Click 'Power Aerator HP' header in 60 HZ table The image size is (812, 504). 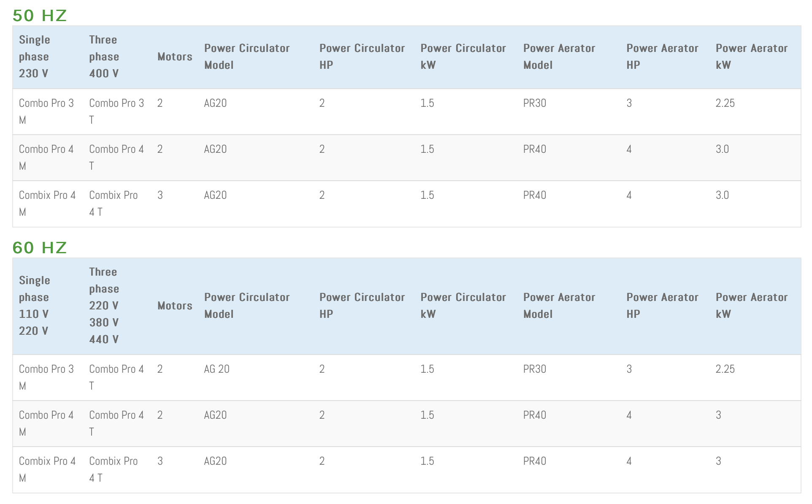[x=662, y=306]
